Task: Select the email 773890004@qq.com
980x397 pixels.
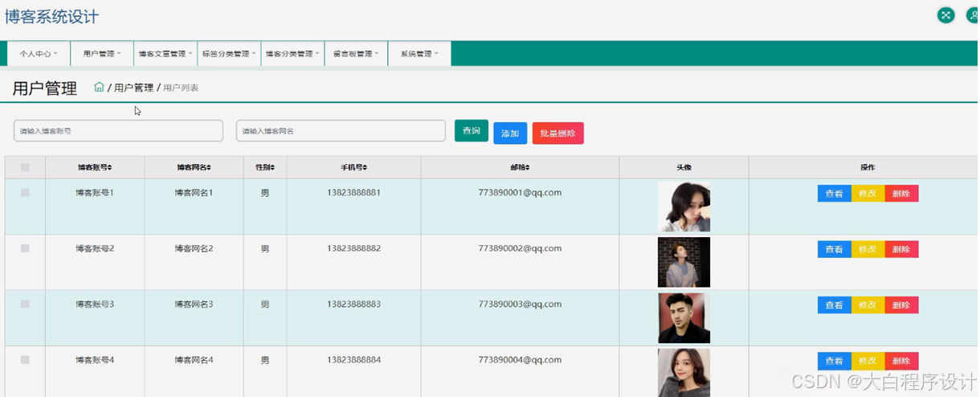Action: point(520,360)
